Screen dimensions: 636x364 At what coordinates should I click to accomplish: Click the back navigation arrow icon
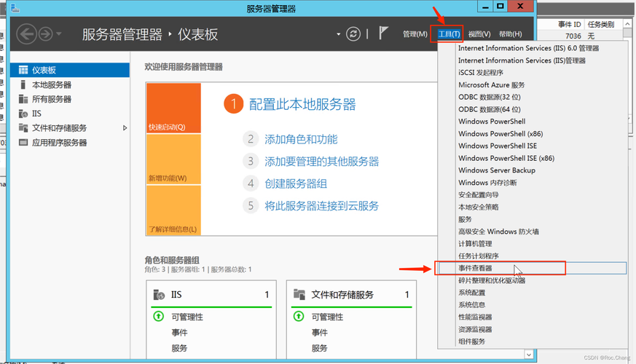point(26,33)
